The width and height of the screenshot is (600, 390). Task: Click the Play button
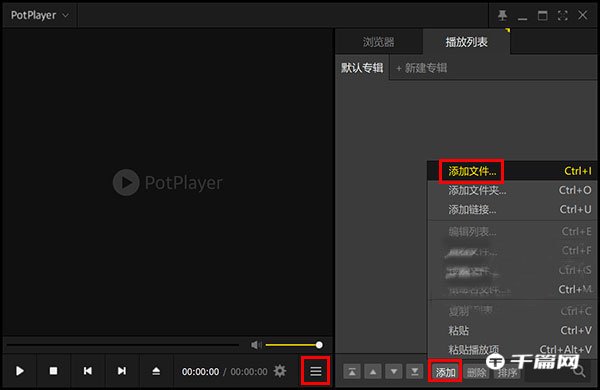(20, 371)
